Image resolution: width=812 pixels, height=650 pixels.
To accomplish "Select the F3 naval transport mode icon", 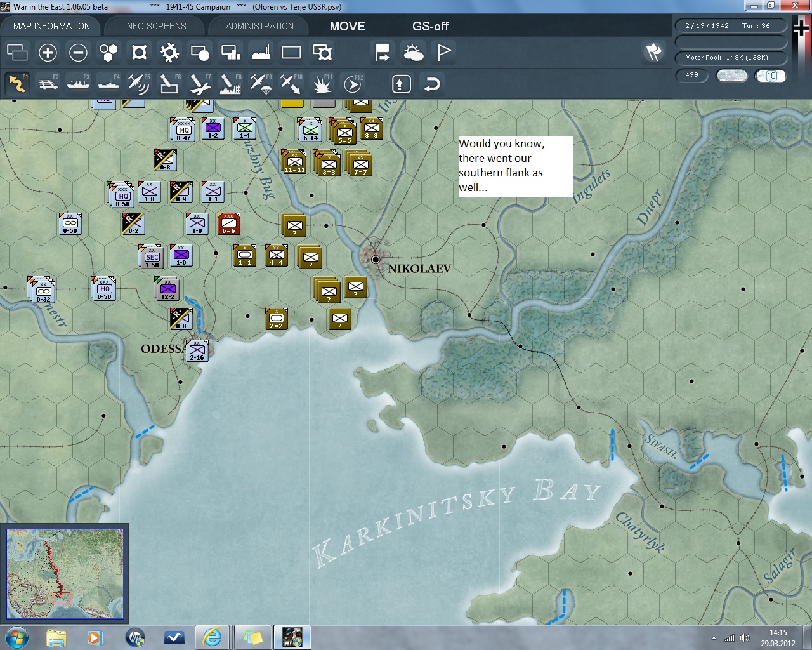I will point(79,84).
